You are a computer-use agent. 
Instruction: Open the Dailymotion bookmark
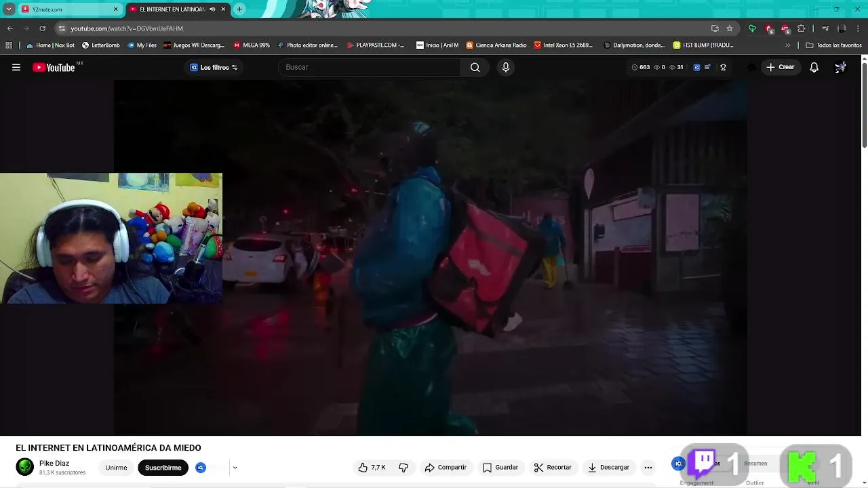tap(633, 45)
